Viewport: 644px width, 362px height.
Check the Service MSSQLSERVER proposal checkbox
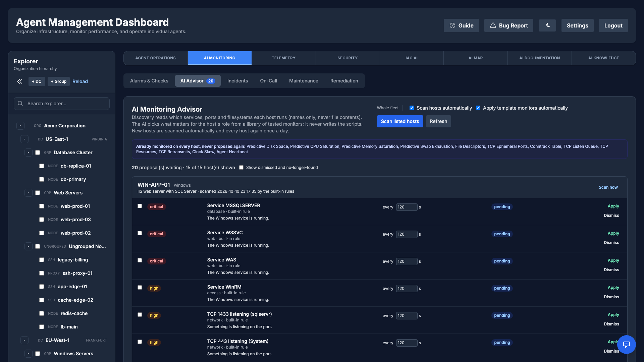point(140,206)
